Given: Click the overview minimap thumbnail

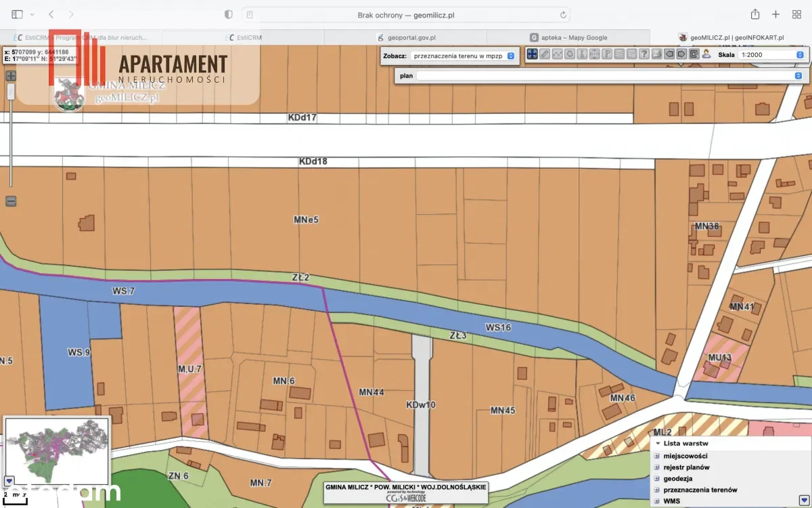Looking at the screenshot, I should [57, 450].
